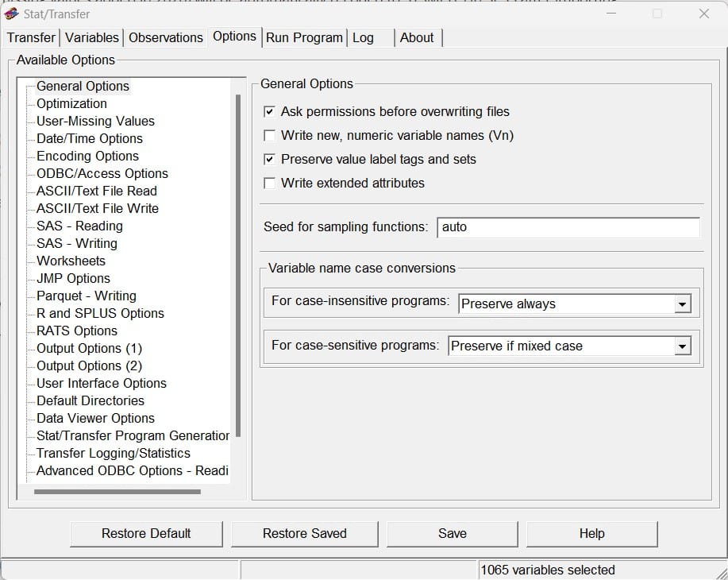Open Output Options (1)

click(x=90, y=349)
